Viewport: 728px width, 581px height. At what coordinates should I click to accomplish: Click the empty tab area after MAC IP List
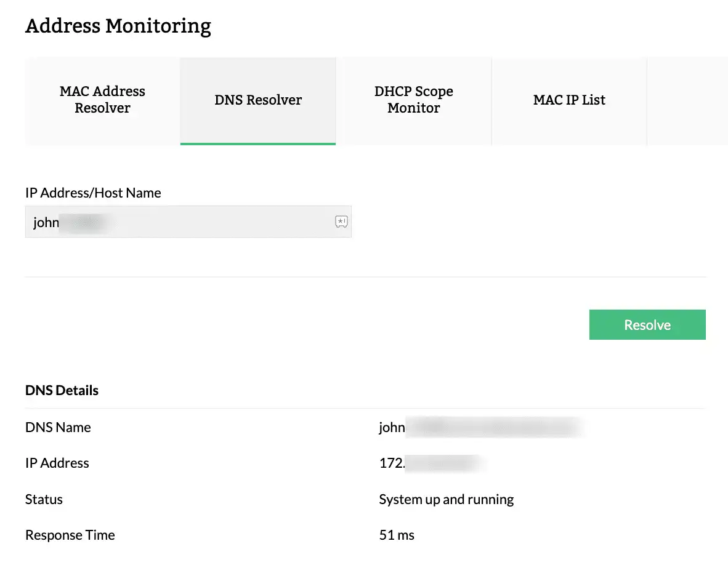[x=687, y=100]
